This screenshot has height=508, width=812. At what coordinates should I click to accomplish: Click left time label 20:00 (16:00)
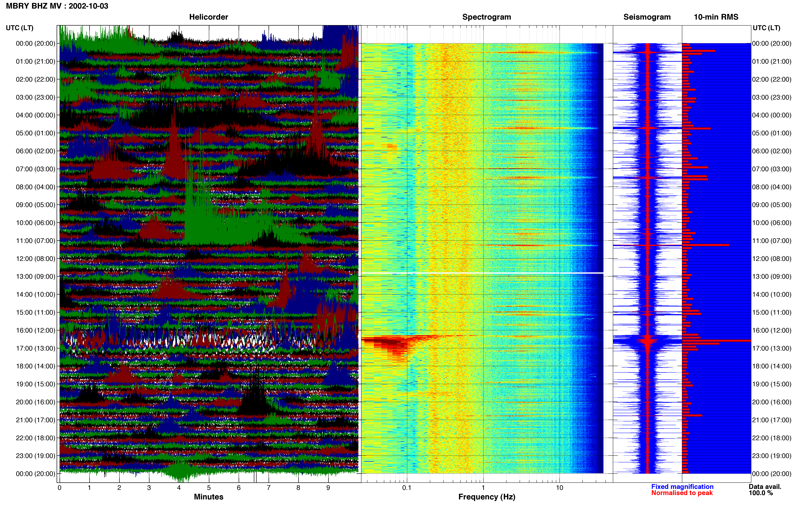coord(36,402)
